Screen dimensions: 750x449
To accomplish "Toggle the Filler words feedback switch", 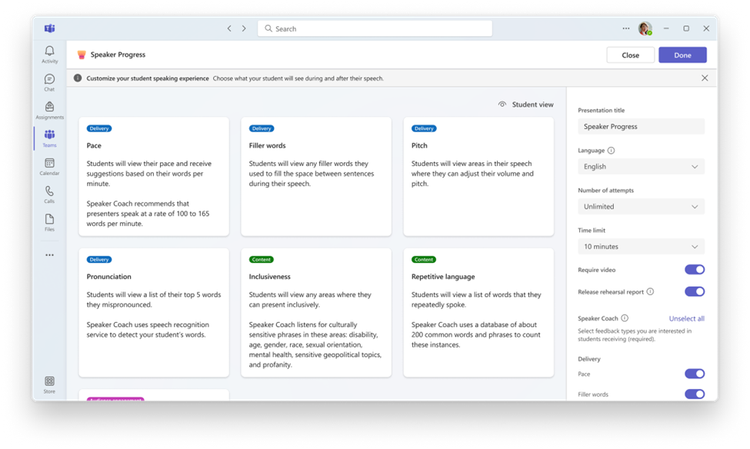I will [x=695, y=394].
